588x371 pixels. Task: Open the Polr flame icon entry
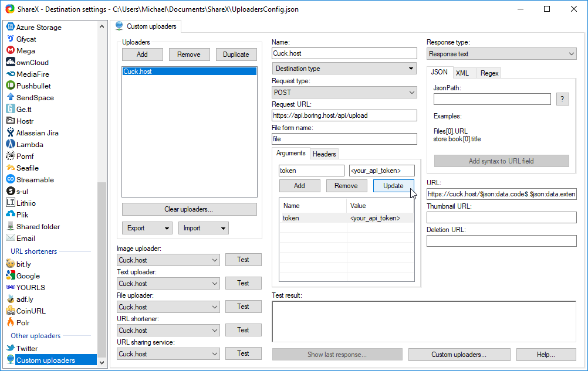11,322
